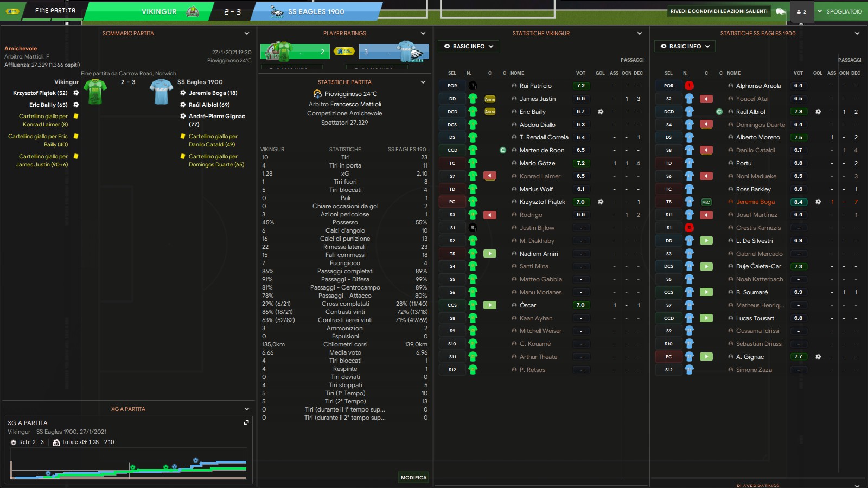
Task: Click Ross Barkley's blue shirt icon
Action: pyautogui.click(x=689, y=189)
